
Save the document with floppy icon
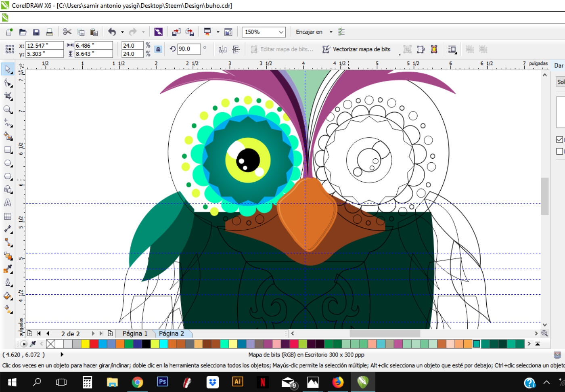point(36,32)
